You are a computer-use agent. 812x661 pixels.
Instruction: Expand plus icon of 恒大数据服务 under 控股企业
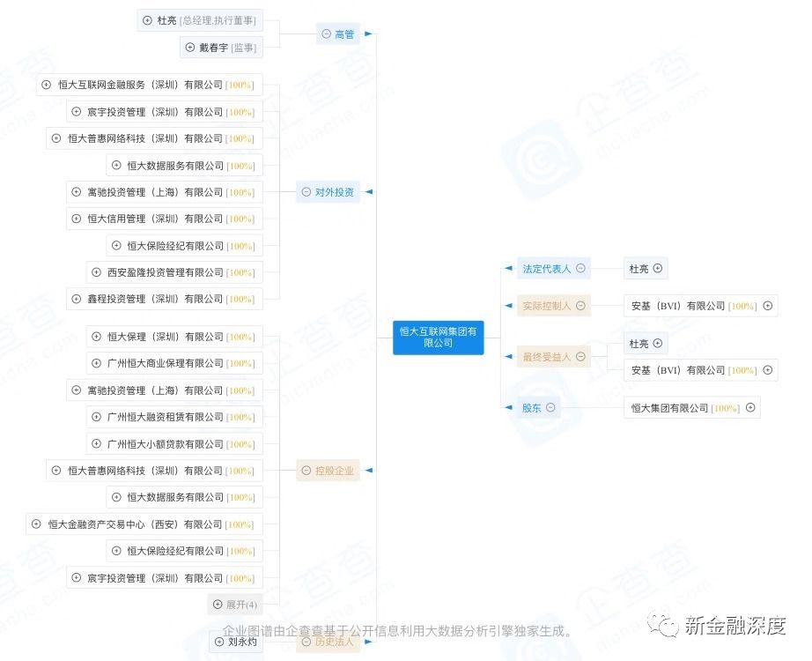[x=116, y=497]
